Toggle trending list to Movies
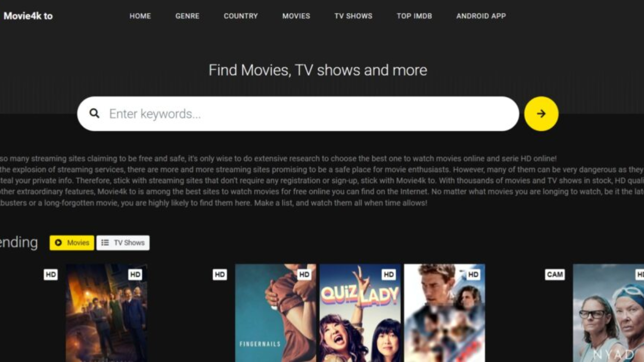The width and height of the screenshot is (644, 362). tap(72, 243)
